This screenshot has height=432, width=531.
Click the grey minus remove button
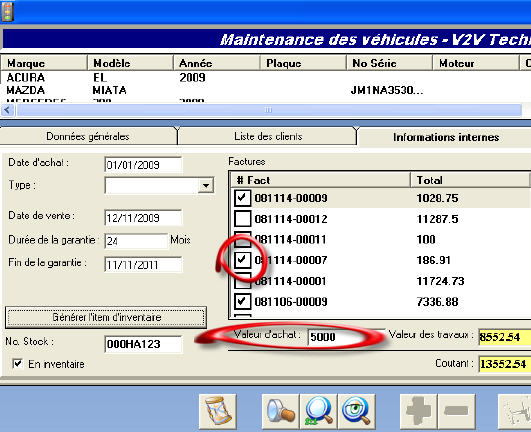tap(456, 411)
